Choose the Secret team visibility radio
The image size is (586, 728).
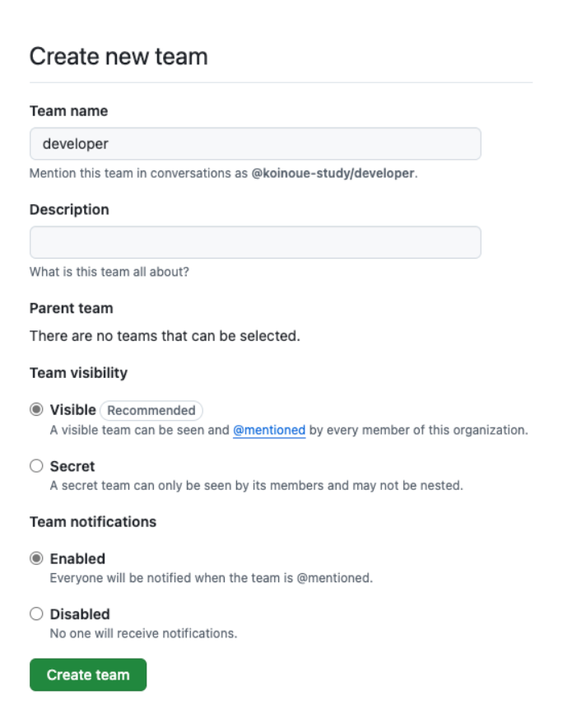click(x=36, y=466)
